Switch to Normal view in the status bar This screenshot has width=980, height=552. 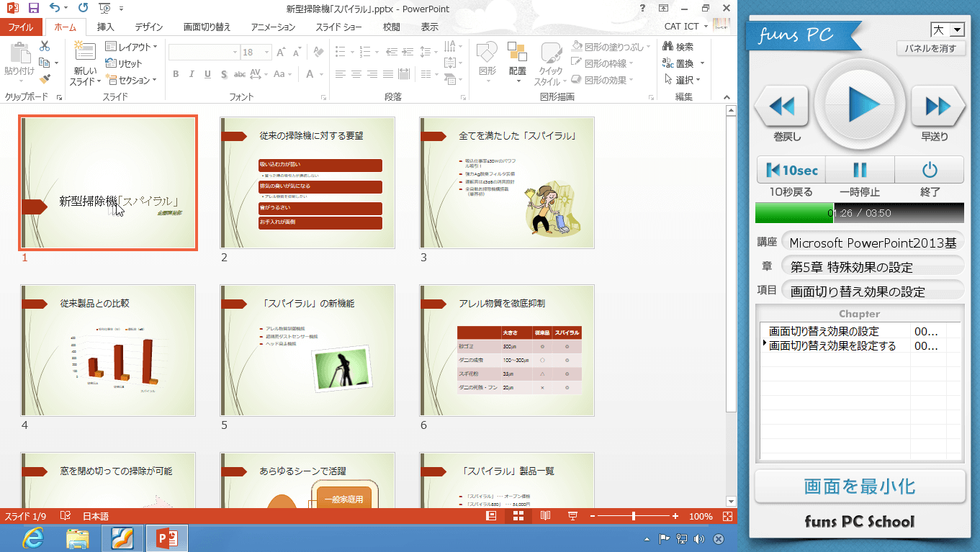coord(490,515)
